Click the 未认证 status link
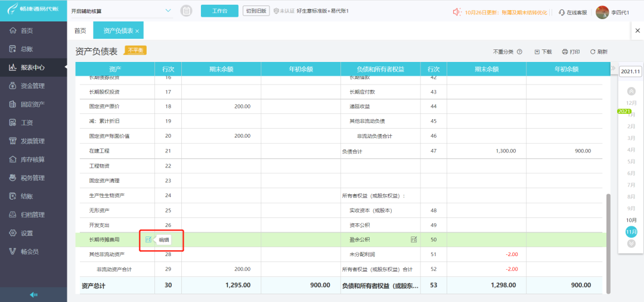This screenshot has width=644, height=302. (x=284, y=11)
